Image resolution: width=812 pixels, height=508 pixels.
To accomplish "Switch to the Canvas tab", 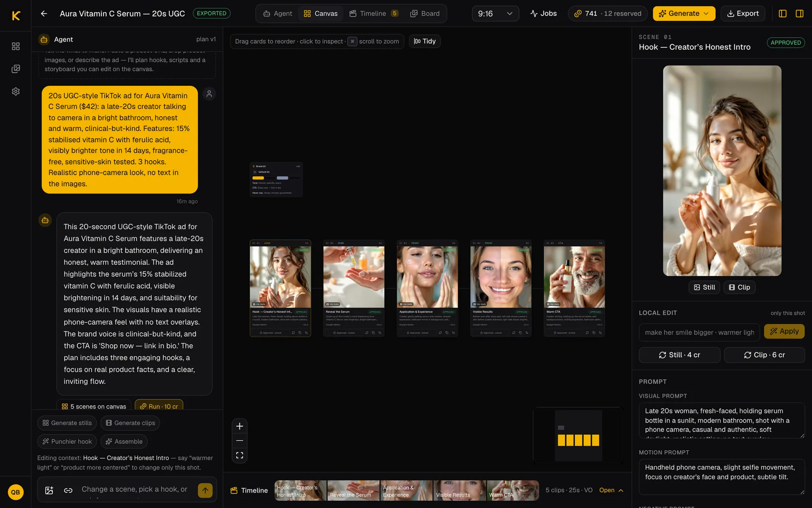I will click(x=321, y=14).
